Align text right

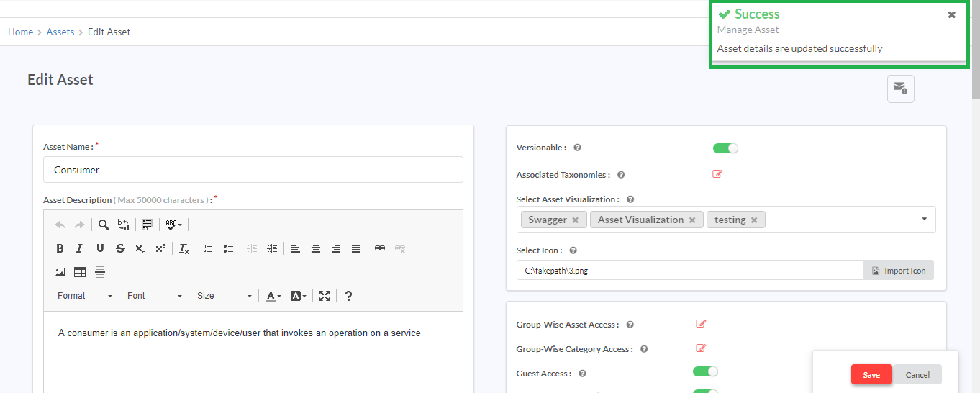click(x=336, y=248)
